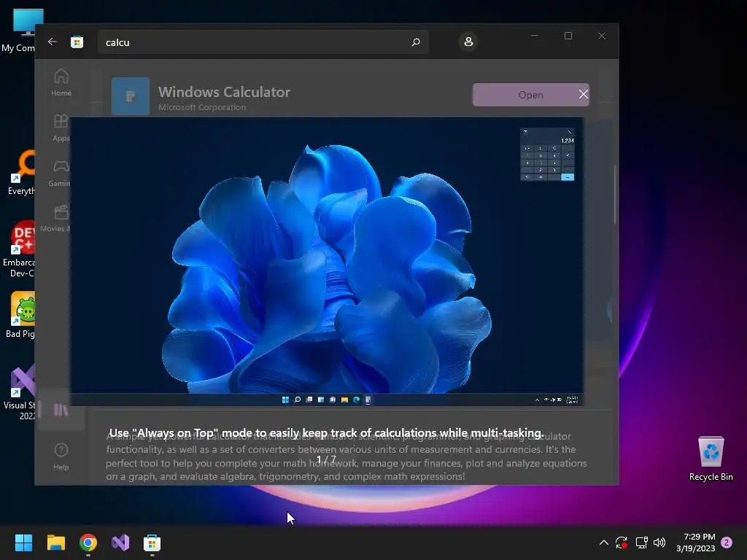Open Gaming section in Store sidebar
Image resolution: width=747 pixels, height=560 pixels.
(60, 173)
